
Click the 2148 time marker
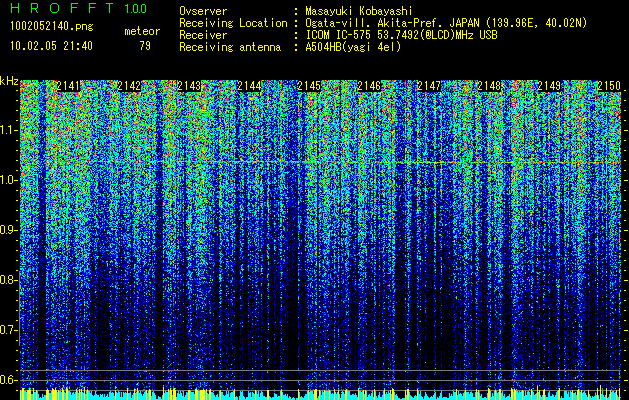click(x=489, y=86)
